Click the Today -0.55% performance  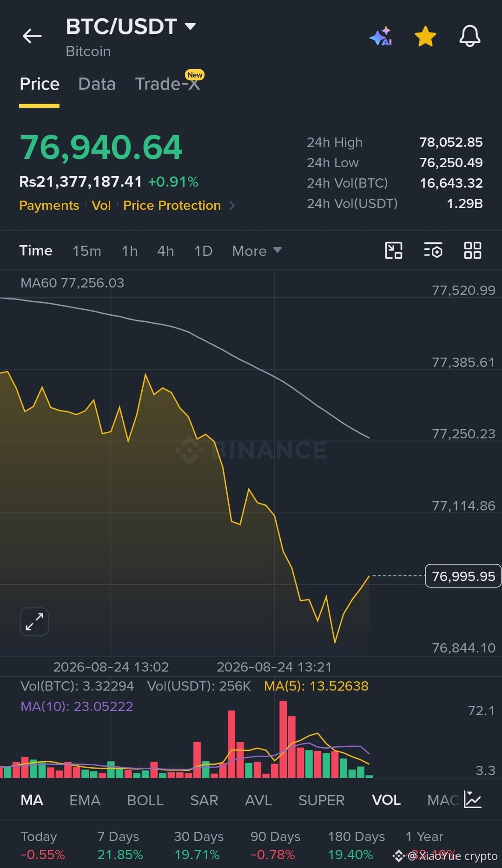pos(42,845)
